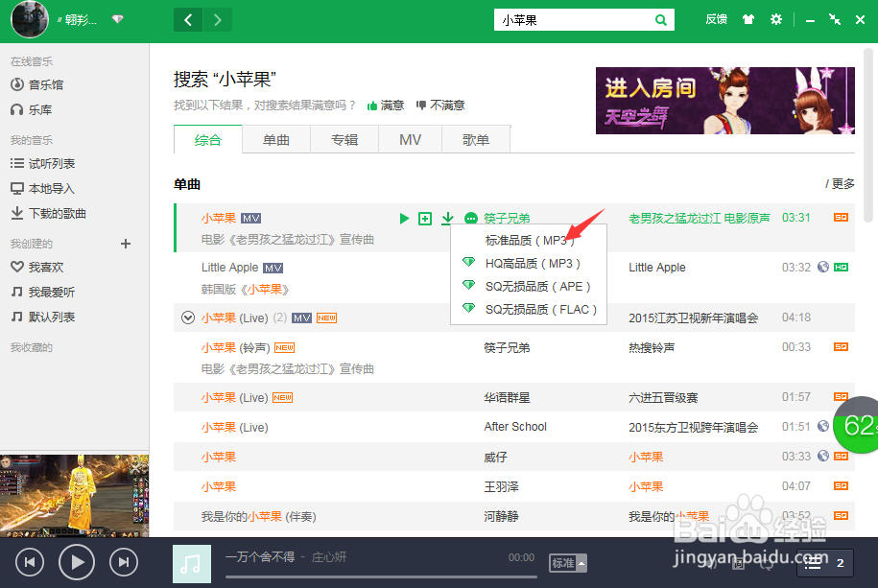The width and height of the screenshot is (878, 588).
Task: Add first 小苹果 to playlist icon
Action: point(425,219)
